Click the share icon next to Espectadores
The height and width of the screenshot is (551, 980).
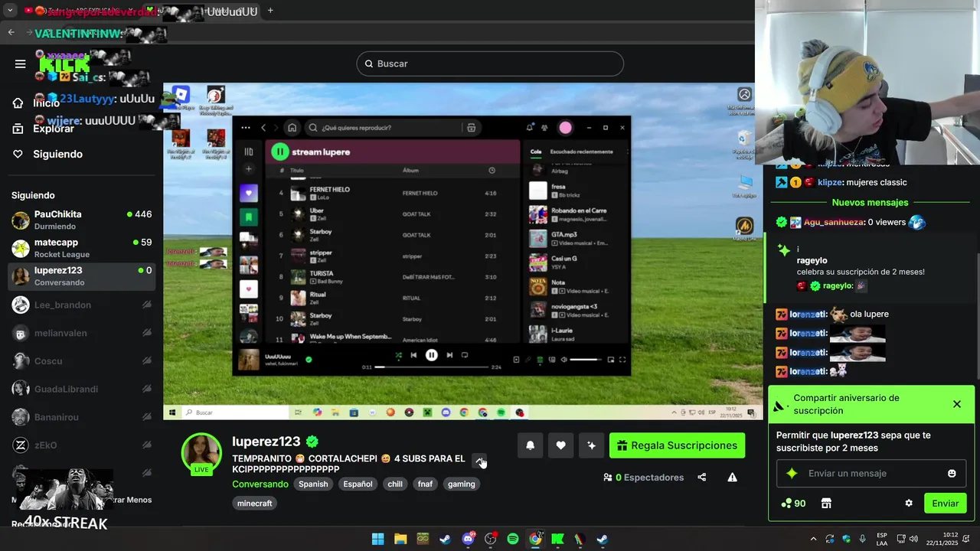[x=701, y=478]
